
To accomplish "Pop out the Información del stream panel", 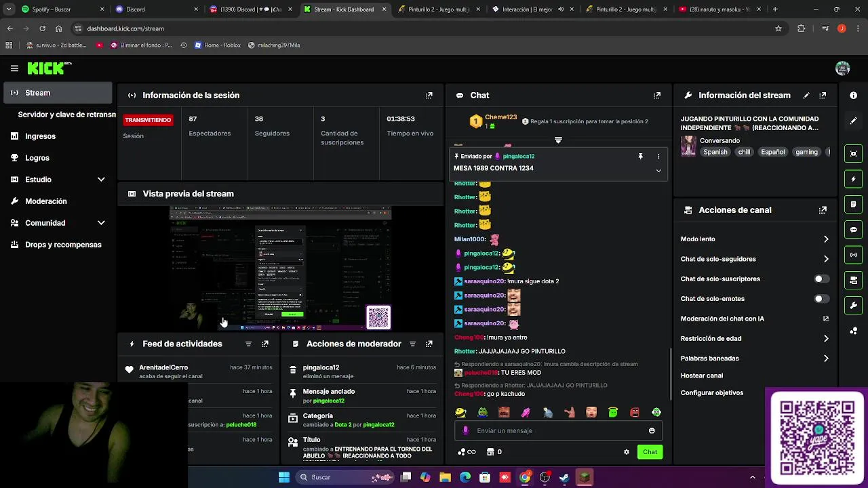I will [x=823, y=96].
